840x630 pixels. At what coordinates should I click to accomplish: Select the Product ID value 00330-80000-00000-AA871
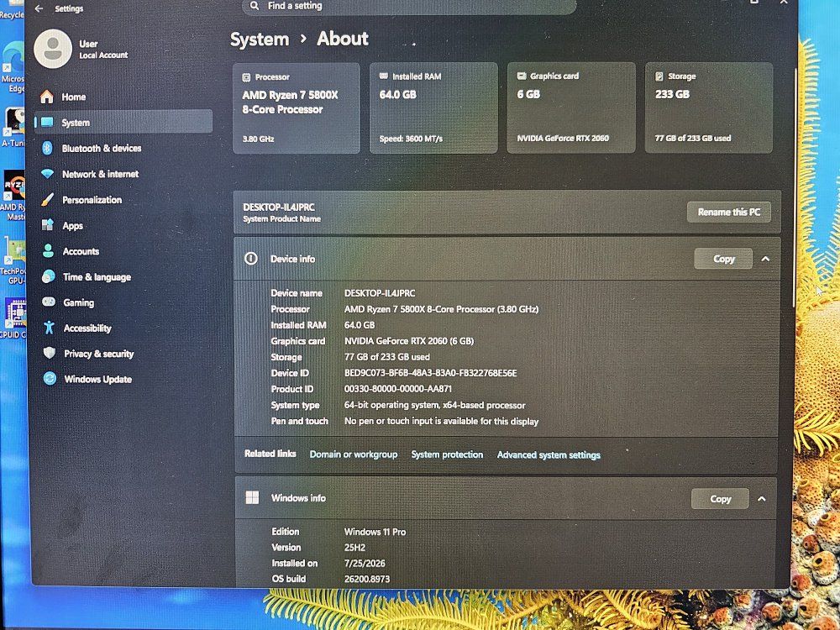tap(398, 389)
